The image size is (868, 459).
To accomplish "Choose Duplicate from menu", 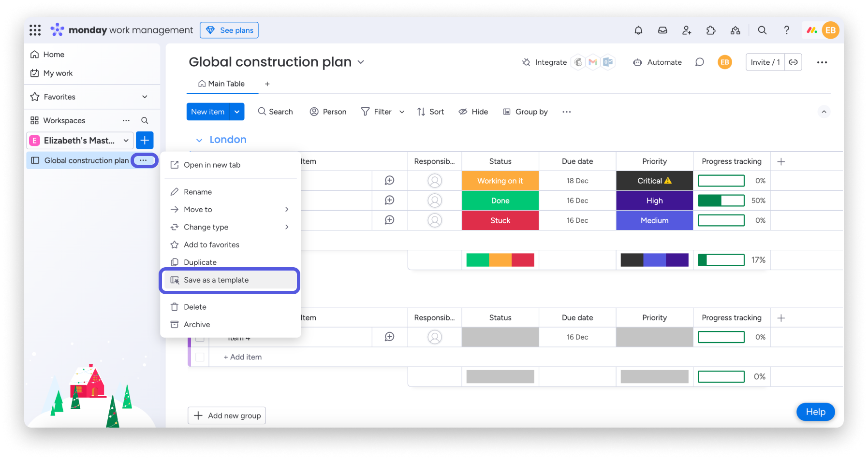I will coord(230,262).
